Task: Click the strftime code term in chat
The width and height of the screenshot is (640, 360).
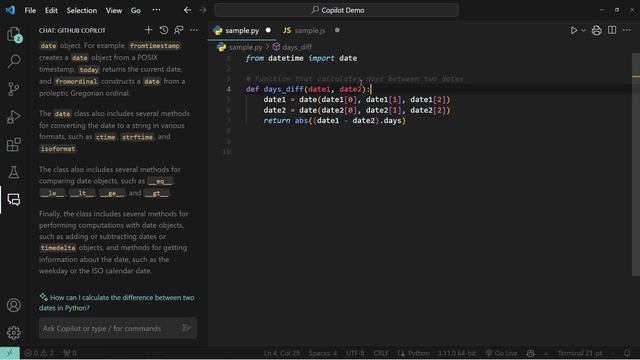Action: [x=137, y=137]
